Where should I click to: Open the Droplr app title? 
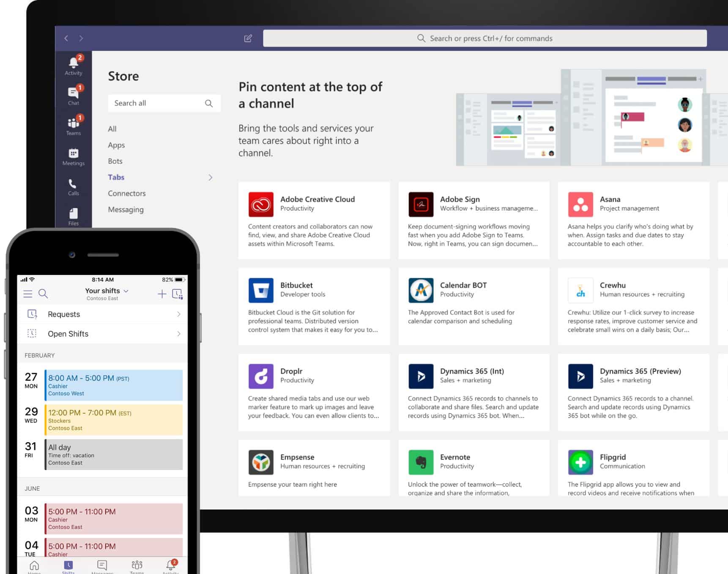291,371
